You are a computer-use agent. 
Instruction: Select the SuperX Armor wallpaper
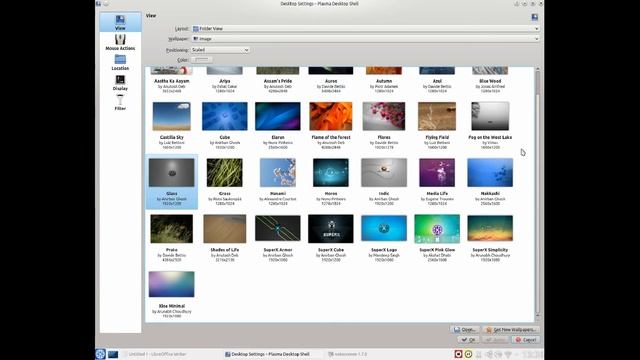tap(278, 238)
